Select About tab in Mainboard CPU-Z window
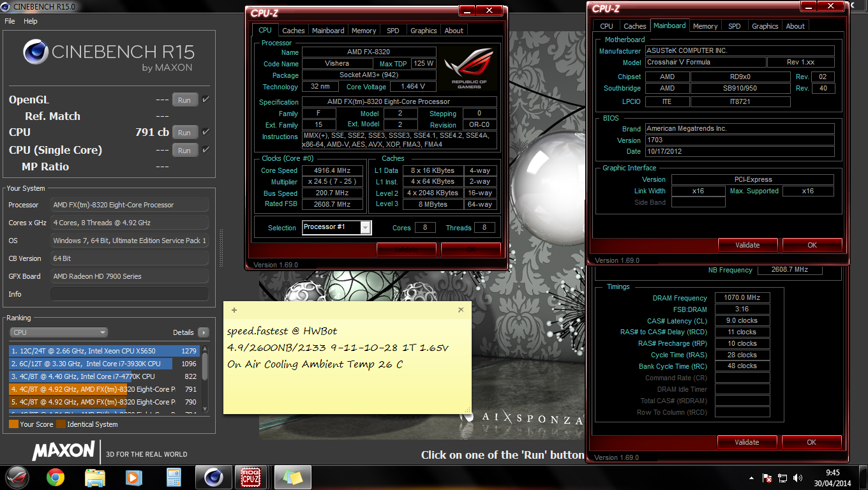The image size is (868, 490). point(795,26)
